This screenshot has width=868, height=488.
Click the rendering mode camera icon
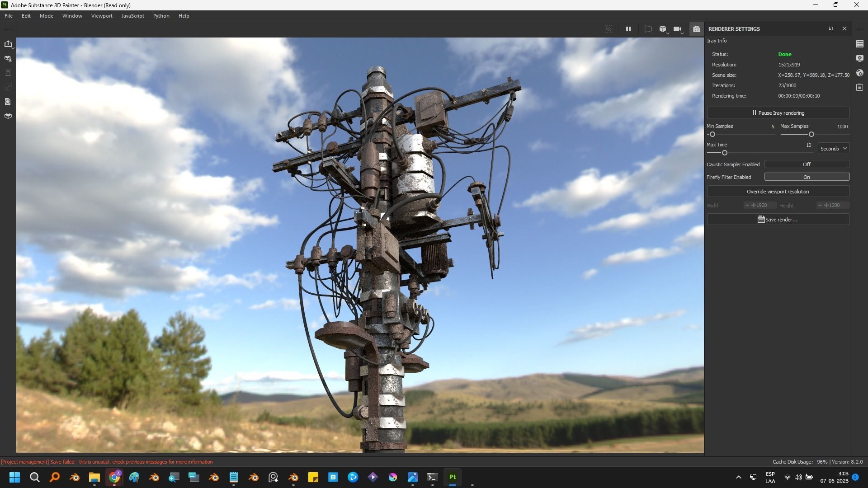click(696, 29)
